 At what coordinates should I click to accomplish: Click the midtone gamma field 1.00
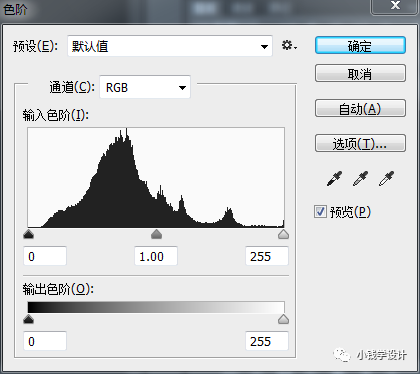(156, 256)
